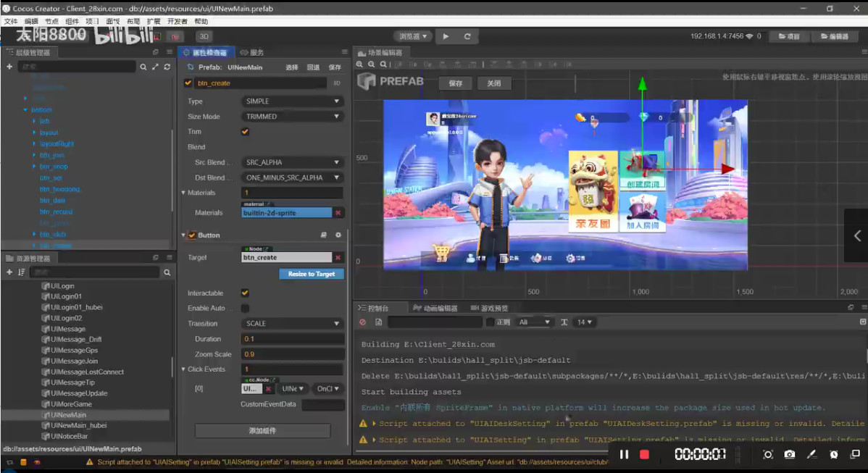Open inspector panel menu icon

pyautogui.click(x=344, y=52)
